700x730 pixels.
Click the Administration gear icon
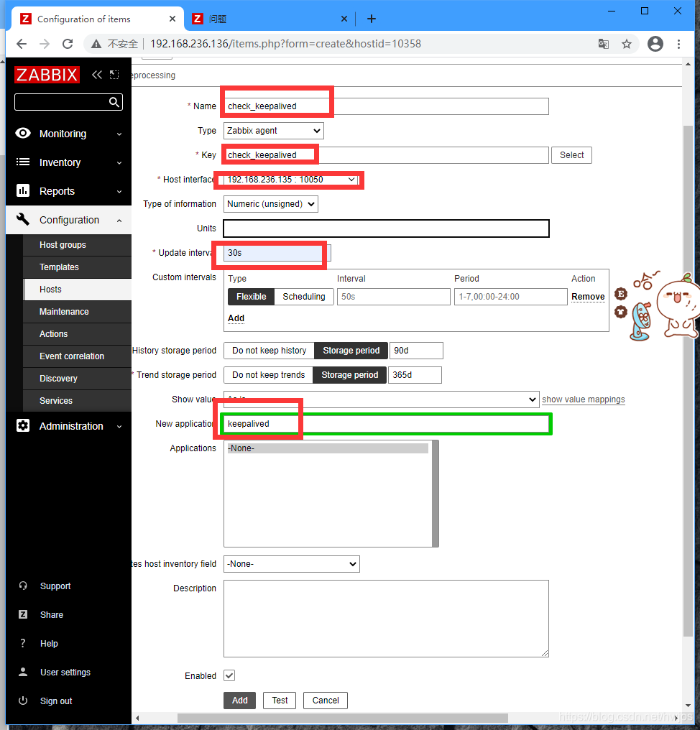click(x=23, y=425)
